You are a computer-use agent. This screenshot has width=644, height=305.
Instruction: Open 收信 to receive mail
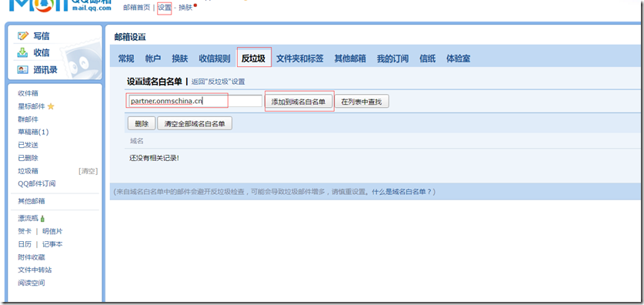pos(42,52)
